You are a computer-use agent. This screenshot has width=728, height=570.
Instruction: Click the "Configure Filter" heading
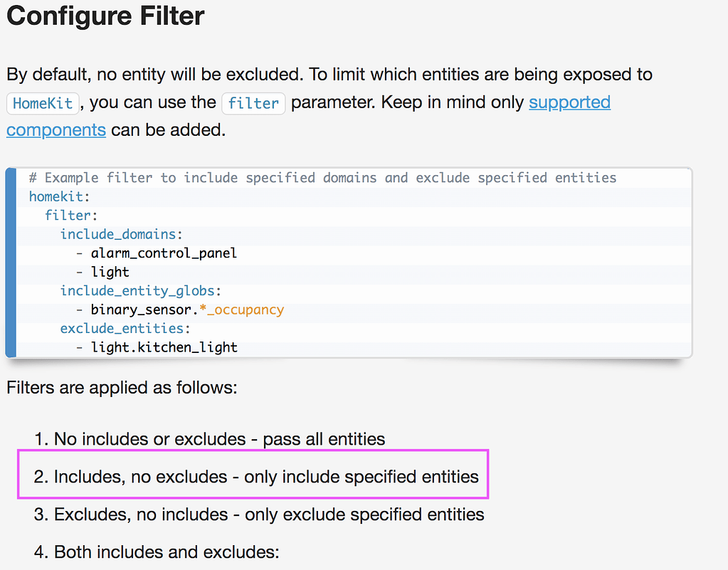click(105, 16)
